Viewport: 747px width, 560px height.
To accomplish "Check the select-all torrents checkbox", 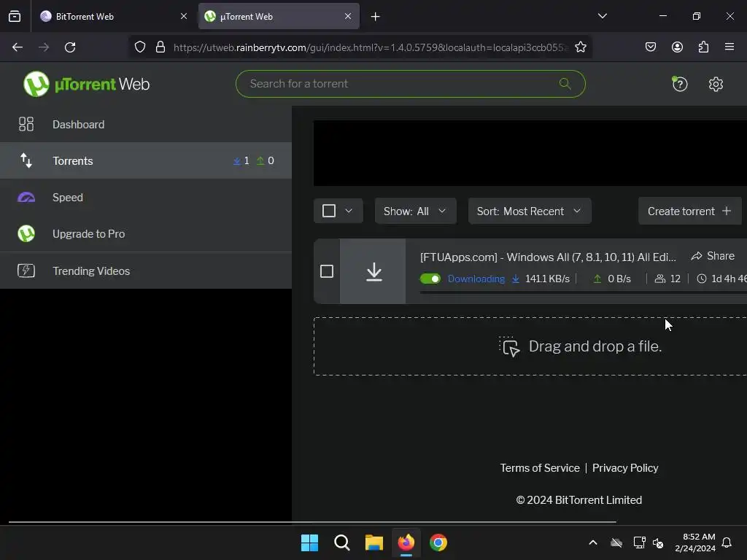I will [329, 211].
